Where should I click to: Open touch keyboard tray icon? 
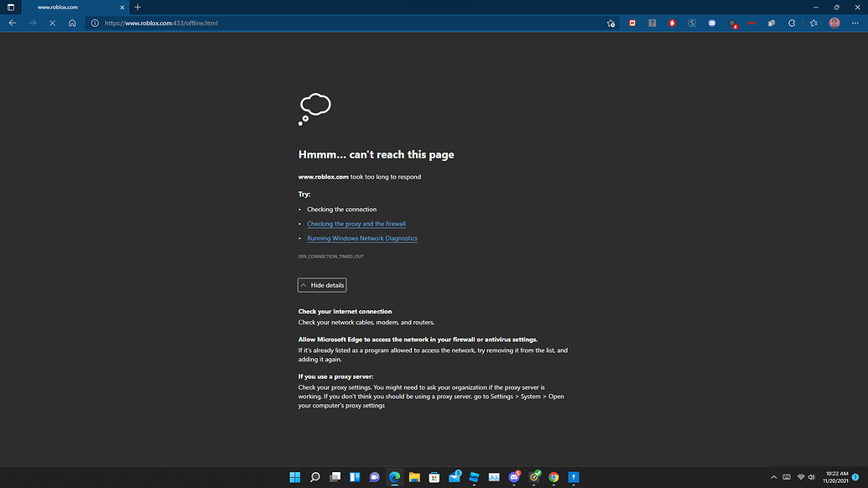(x=787, y=477)
